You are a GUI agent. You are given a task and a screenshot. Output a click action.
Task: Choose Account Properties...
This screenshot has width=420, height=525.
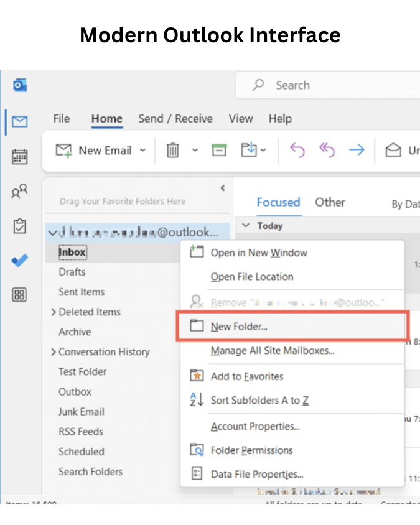tap(292, 426)
